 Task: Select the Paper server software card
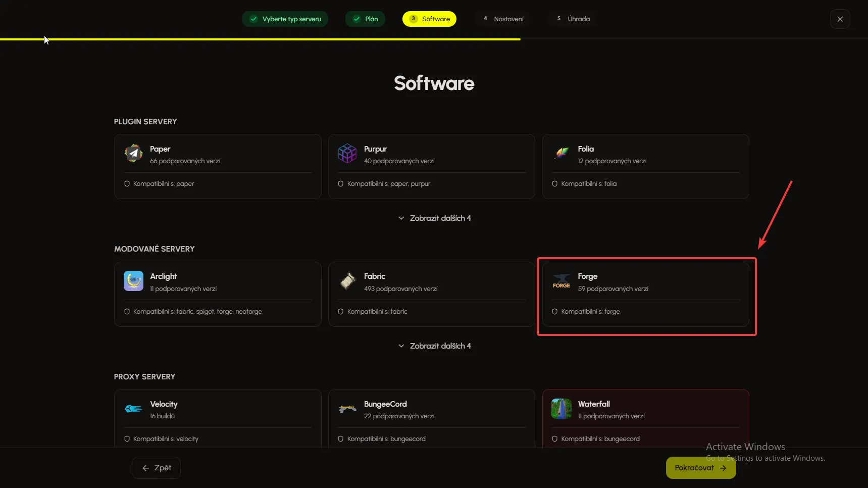point(218,166)
